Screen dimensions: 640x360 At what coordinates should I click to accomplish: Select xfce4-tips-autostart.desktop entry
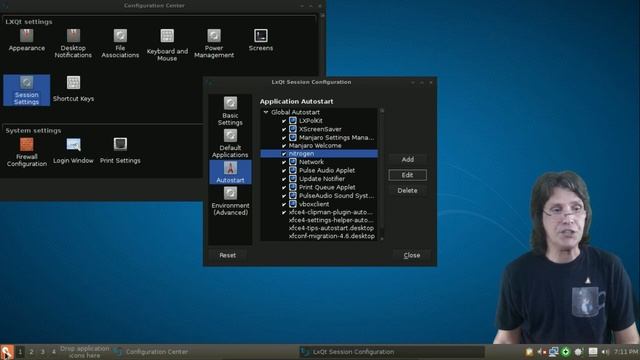[x=331, y=228]
